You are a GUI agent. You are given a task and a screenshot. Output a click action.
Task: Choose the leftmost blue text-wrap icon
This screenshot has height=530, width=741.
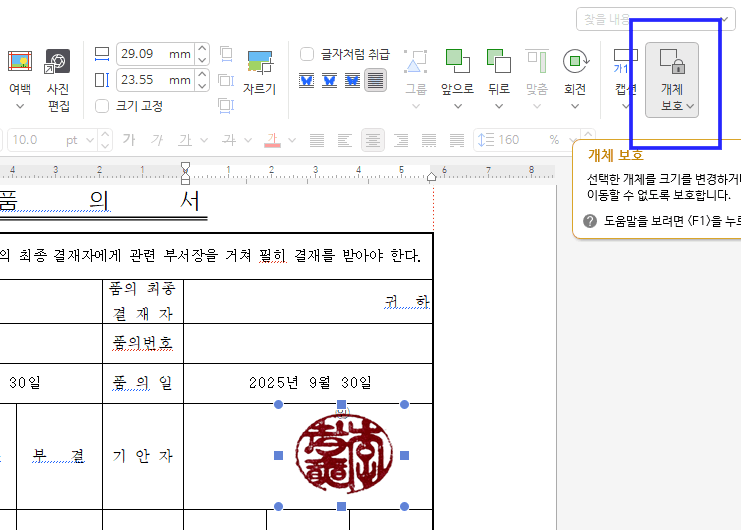pyautogui.click(x=307, y=80)
